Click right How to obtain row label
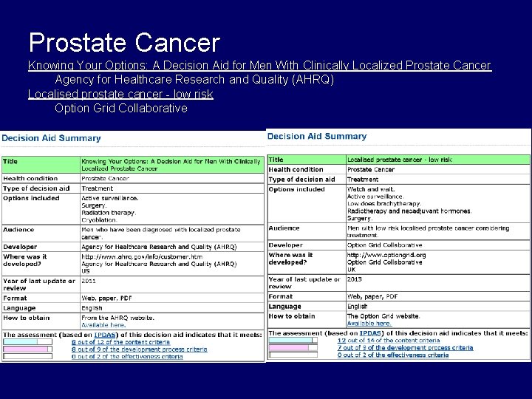Screen dimensions: 532x399 click(x=292, y=316)
